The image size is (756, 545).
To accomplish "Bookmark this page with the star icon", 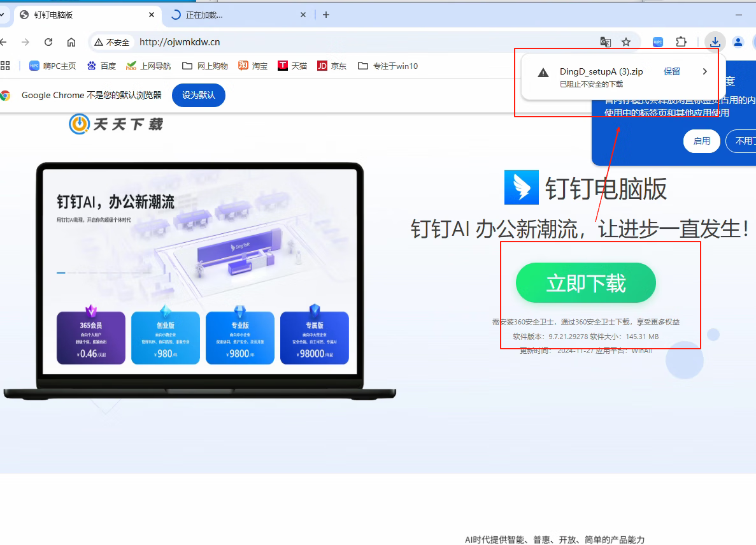I will (x=626, y=42).
